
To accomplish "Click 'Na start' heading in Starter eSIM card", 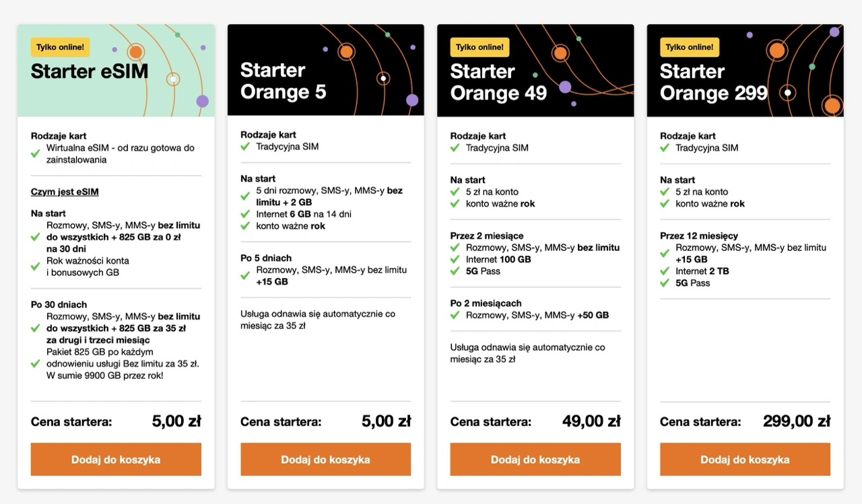I will pyautogui.click(x=50, y=213).
